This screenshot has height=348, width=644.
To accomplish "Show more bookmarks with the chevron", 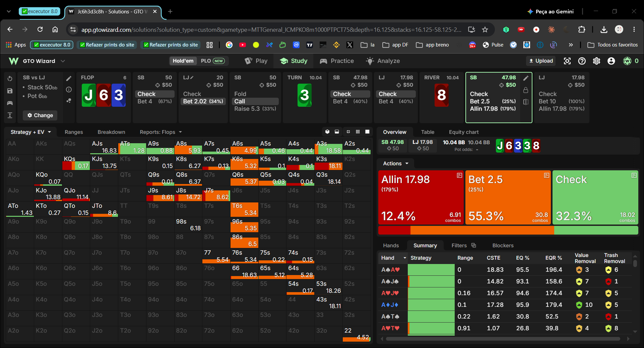I will (571, 45).
